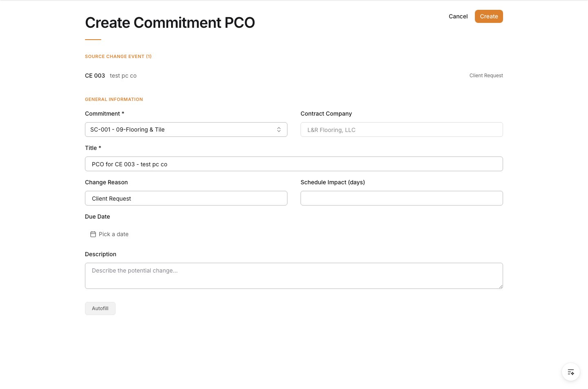
Task: Cancel the PCO creation
Action: point(458,16)
